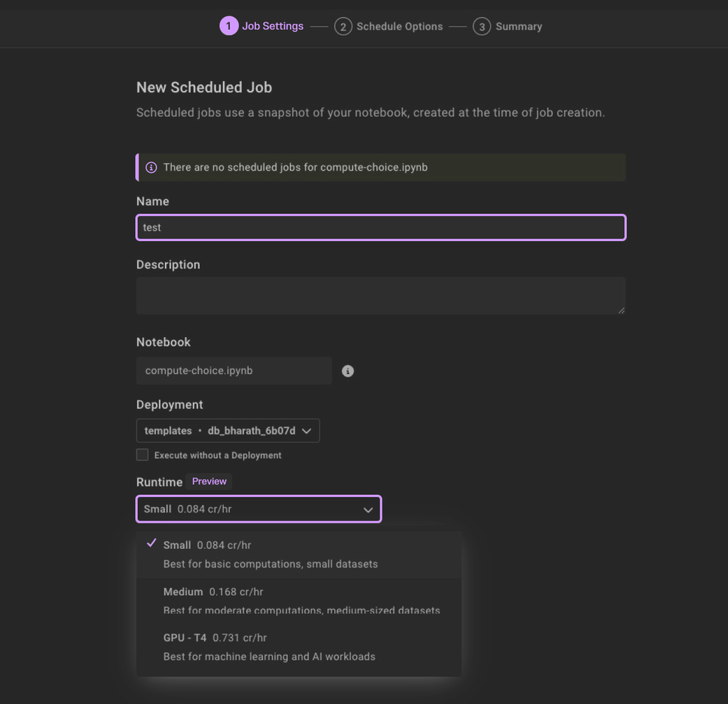Click the Runtime dropdown chevron arrow

click(368, 510)
